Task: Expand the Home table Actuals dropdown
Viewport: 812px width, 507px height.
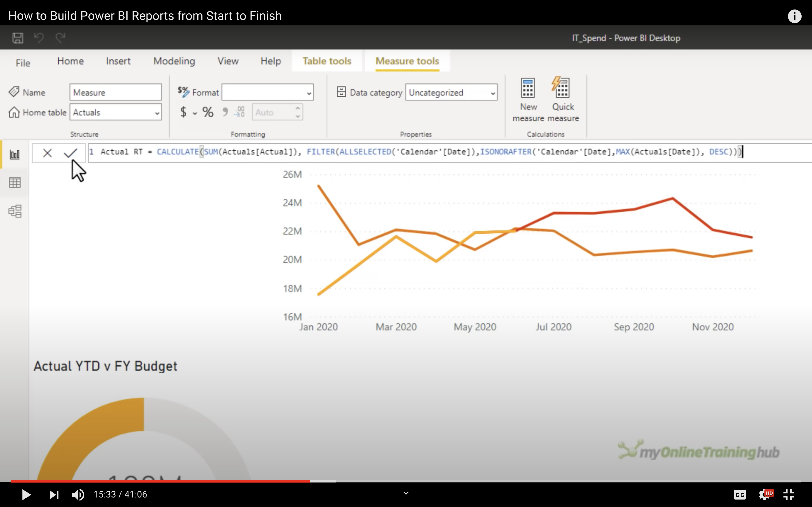Action: 115,112
